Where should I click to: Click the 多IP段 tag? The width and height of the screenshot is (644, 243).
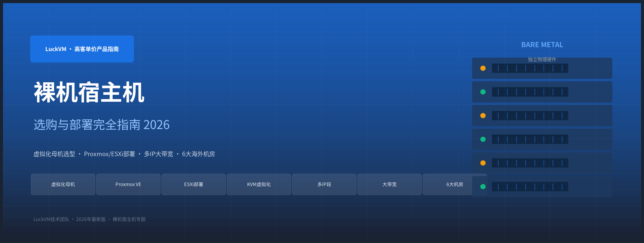pos(324,184)
